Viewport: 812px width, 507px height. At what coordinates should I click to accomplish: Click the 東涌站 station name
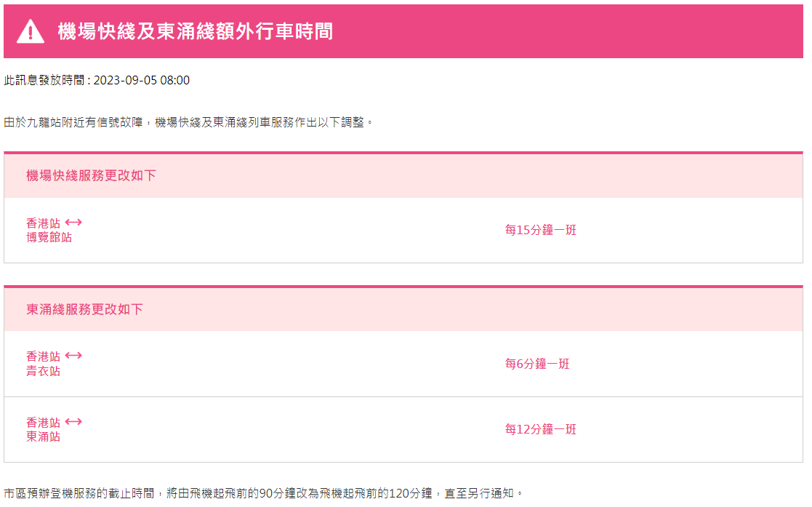point(43,436)
